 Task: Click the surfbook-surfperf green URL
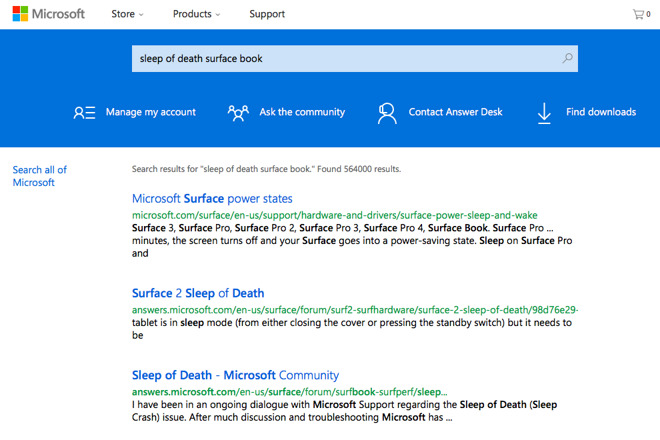(x=289, y=392)
